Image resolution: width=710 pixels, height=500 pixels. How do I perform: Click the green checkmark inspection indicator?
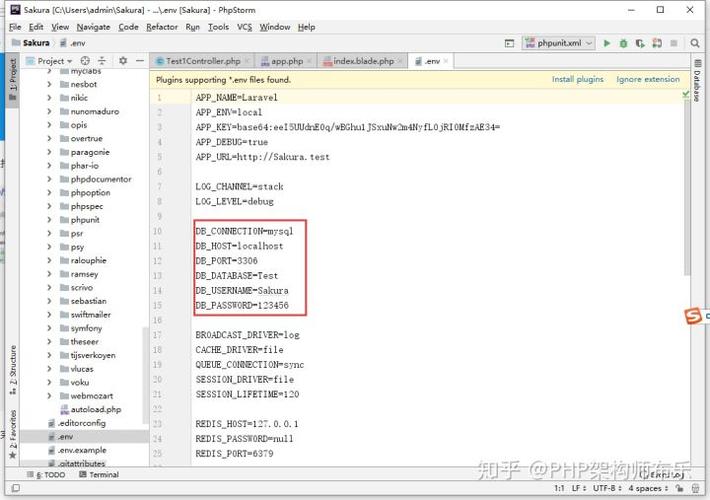tap(686, 94)
